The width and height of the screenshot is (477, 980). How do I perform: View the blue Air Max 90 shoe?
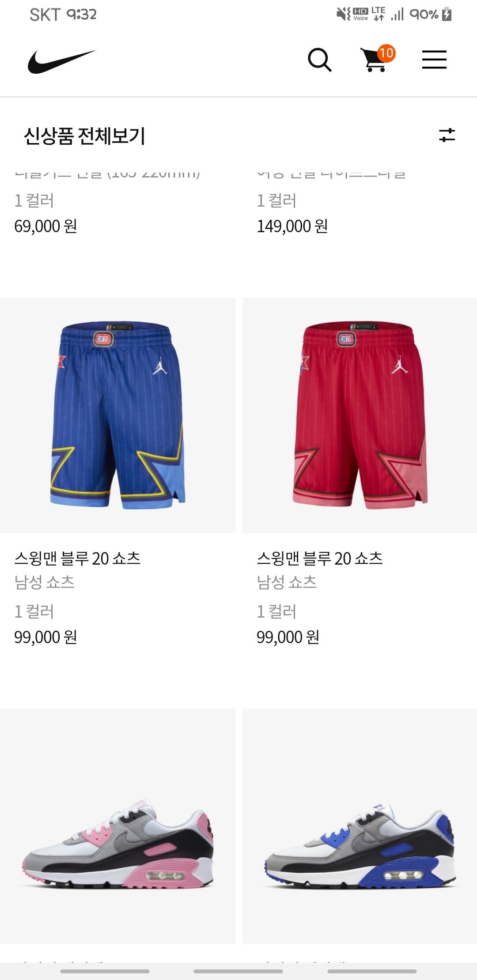(x=360, y=826)
